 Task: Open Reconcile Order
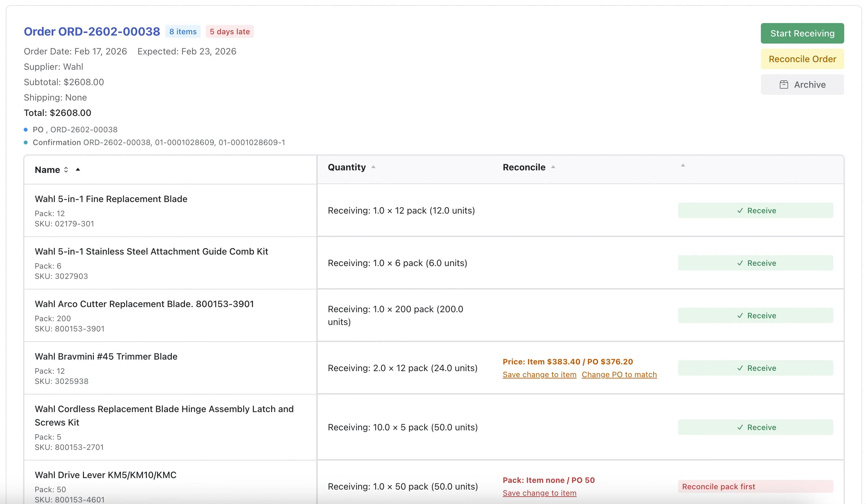point(802,59)
